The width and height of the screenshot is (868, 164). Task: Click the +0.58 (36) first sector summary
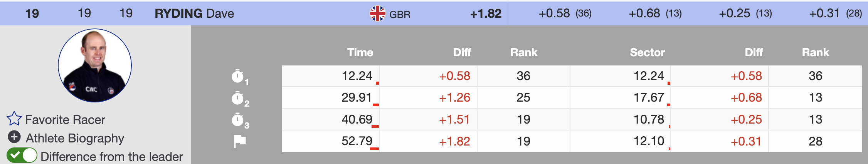click(565, 14)
